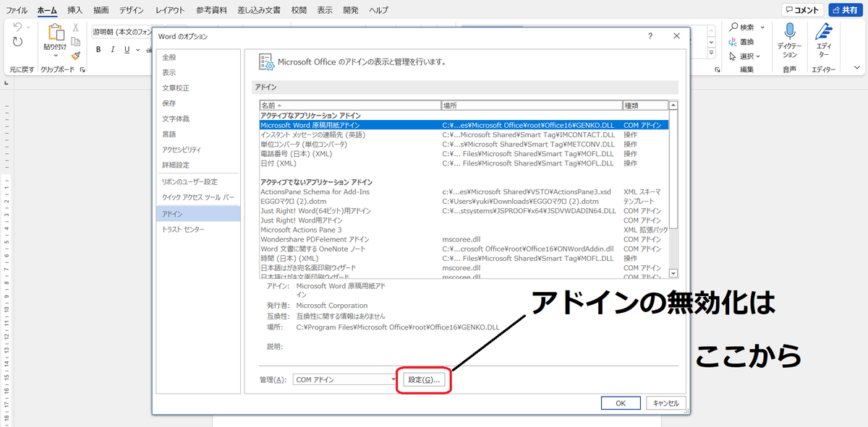The height and width of the screenshot is (427, 868).
Task: Click the Redo circular arrow icon
Action: 17,42
